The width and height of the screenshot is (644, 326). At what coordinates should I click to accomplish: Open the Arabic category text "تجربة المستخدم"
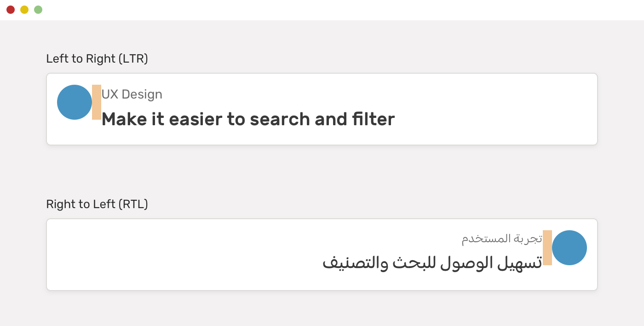point(502,239)
